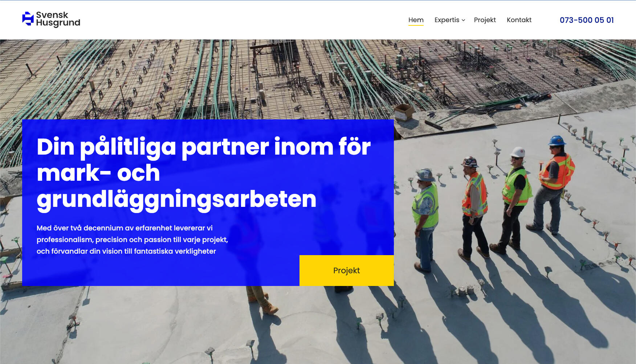Image resolution: width=636 pixels, height=364 pixels.
Task: Click the blue Svensk Husgrund logo icon
Action: tap(28, 19)
